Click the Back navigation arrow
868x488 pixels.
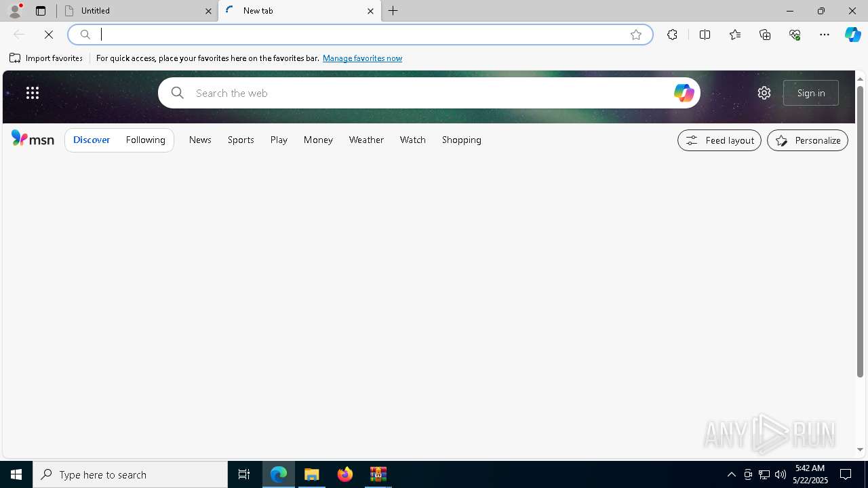pos(19,35)
